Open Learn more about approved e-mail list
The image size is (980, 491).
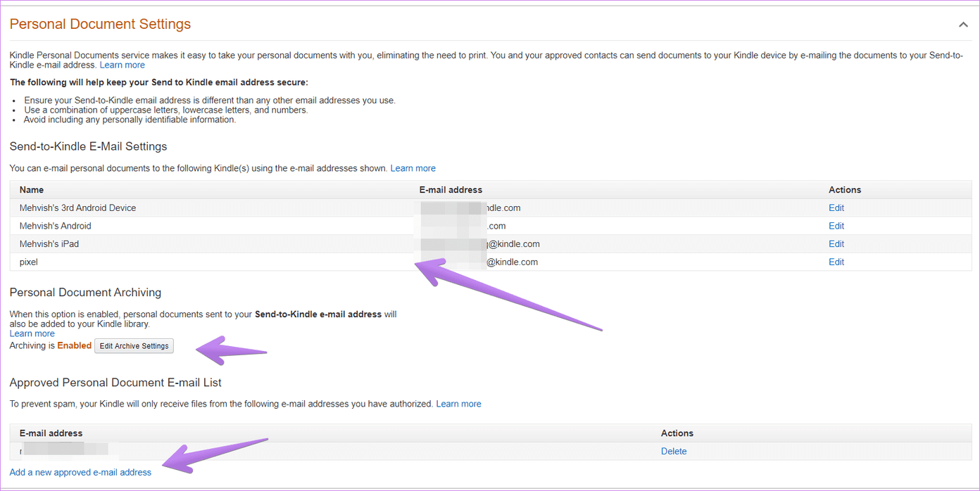tap(459, 404)
